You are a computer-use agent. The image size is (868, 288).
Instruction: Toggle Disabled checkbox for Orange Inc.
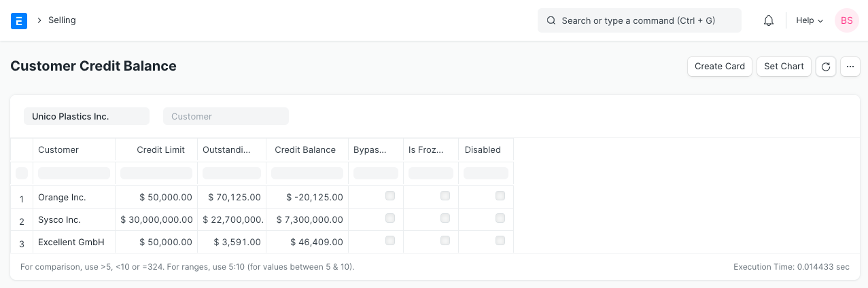(x=500, y=196)
